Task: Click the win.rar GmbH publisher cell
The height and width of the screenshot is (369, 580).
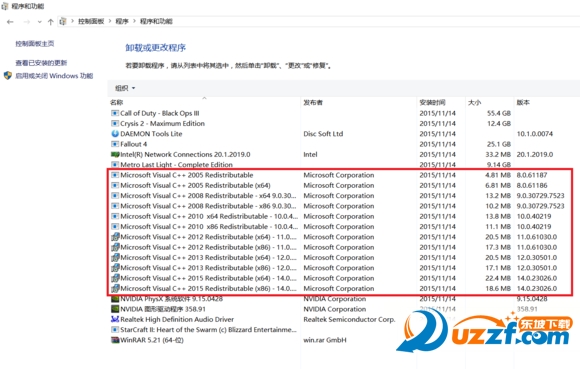Action: pos(325,340)
